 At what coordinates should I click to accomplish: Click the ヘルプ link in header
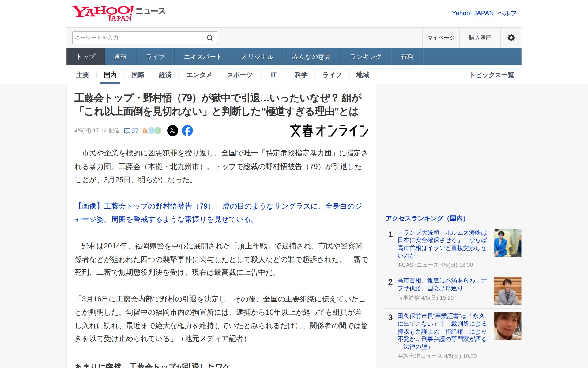point(507,13)
